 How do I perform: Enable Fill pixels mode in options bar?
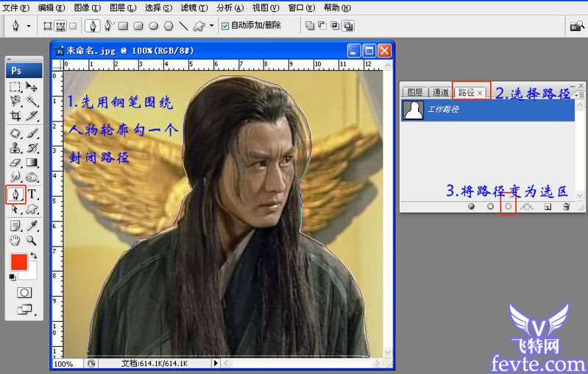click(x=73, y=26)
